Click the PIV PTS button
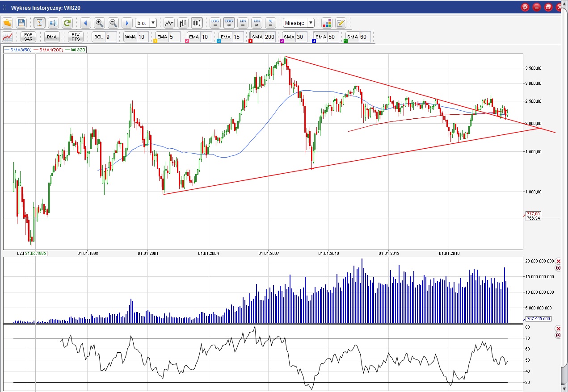This screenshot has height=392, width=568. (75, 37)
